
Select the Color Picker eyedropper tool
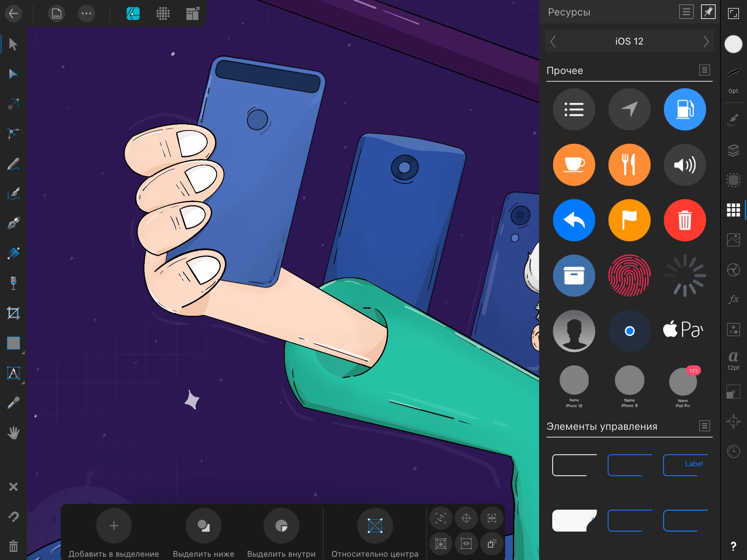(x=13, y=403)
